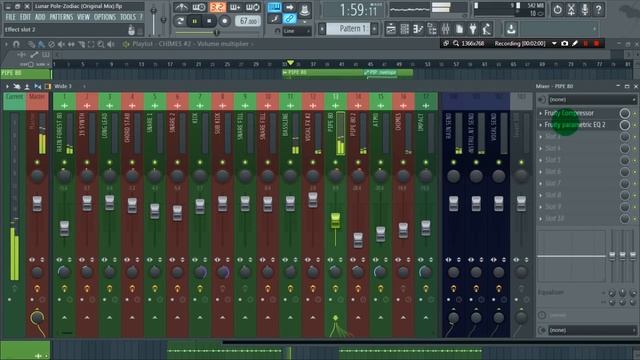Open the Browser view icon
640x360 pixels.
[x=432, y=29]
